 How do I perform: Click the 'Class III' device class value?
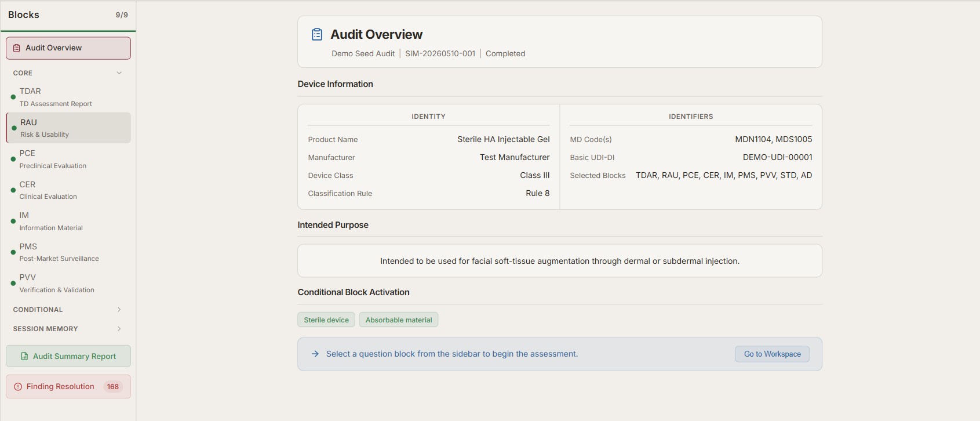535,175
